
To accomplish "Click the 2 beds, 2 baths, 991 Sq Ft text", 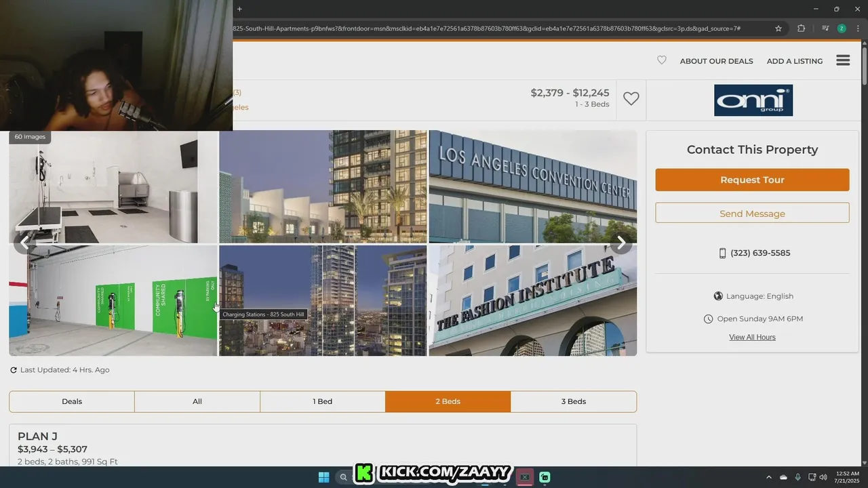I will pyautogui.click(x=68, y=462).
